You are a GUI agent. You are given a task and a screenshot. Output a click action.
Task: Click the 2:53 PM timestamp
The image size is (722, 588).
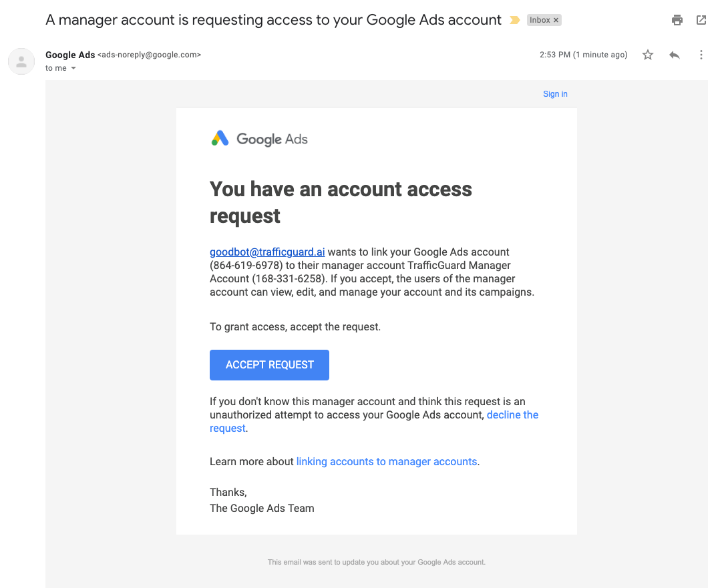[x=583, y=55]
